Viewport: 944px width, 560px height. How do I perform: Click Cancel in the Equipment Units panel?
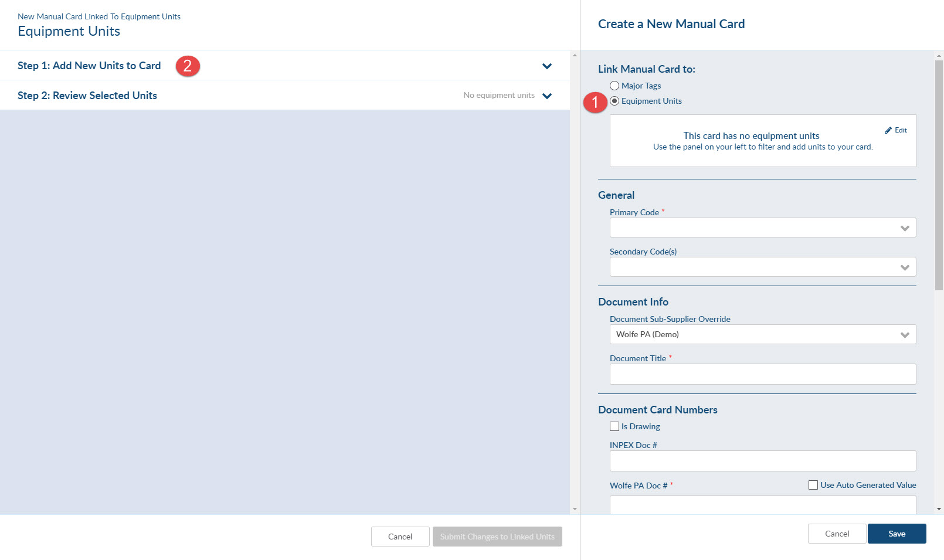click(400, 537)
